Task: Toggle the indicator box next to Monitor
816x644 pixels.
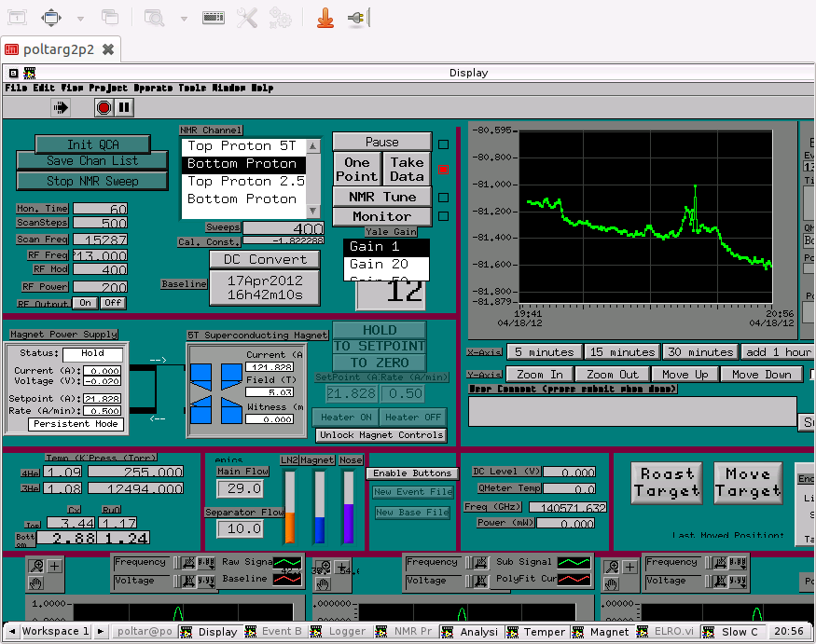Action: [443, 216]
